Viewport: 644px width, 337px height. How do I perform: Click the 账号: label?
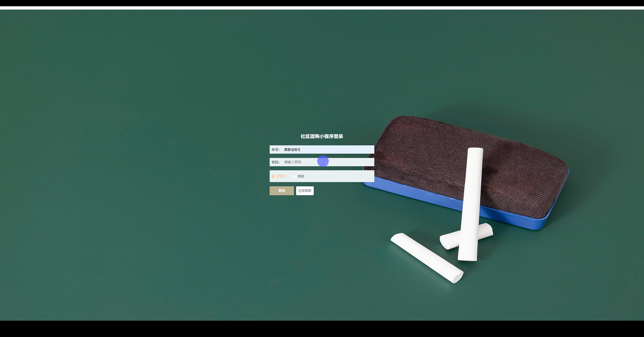(275, 150)
